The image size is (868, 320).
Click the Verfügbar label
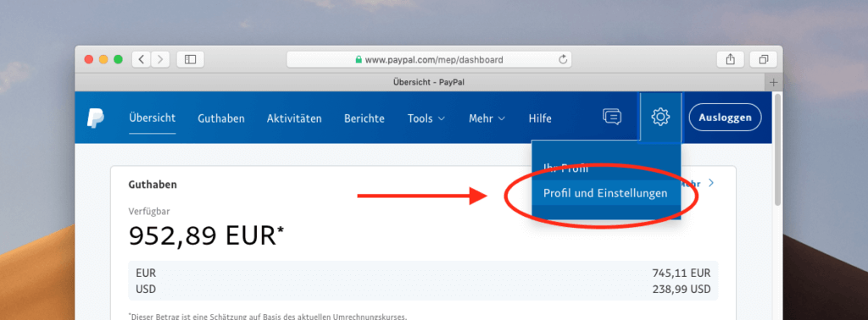point(149,211)
